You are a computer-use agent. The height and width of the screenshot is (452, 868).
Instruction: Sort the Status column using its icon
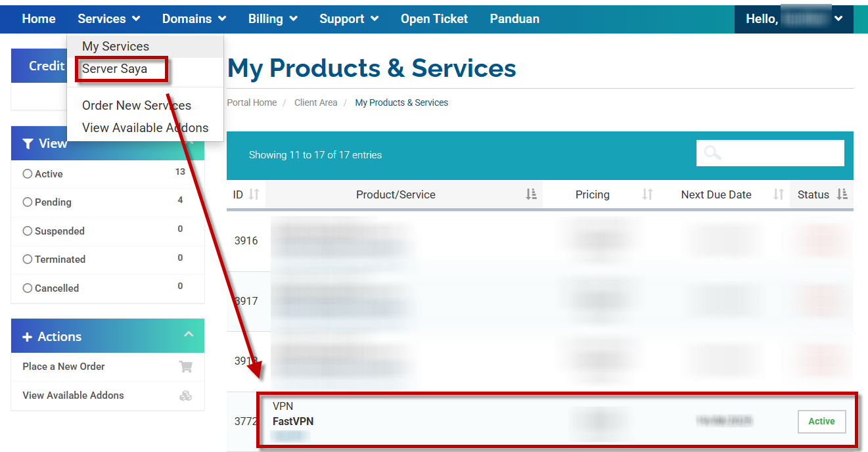point(842,194)
